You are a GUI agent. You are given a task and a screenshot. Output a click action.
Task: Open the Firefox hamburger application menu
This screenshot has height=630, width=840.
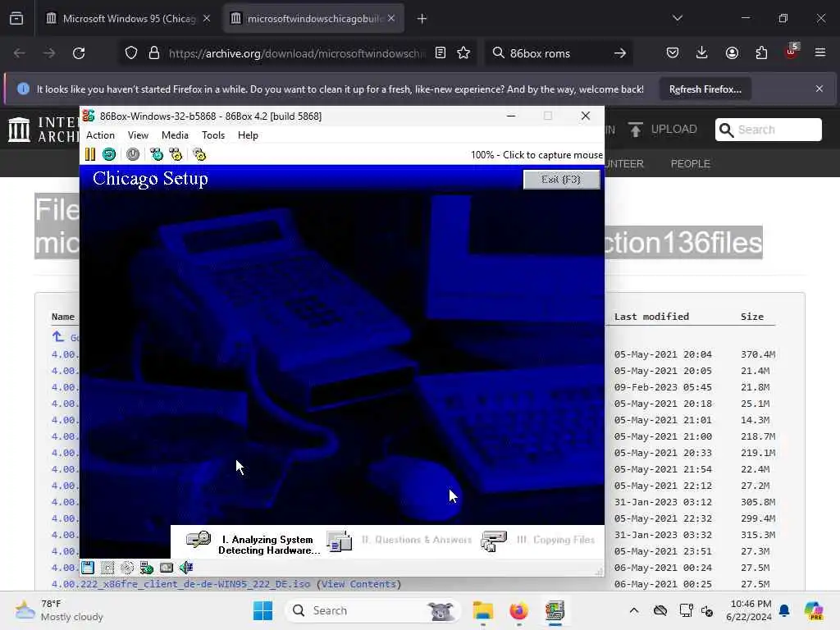point(820,53)
